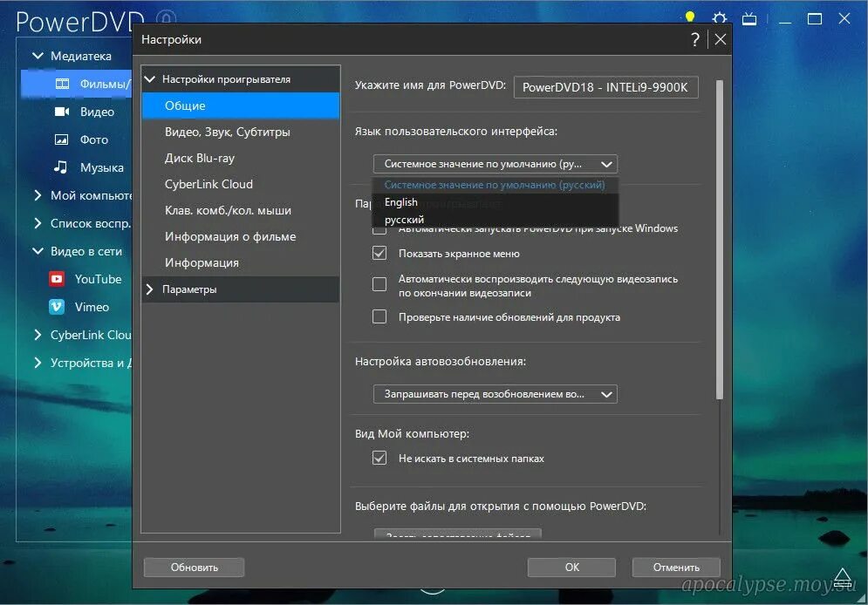
Task: Select Фото in the media library
Action: 94,139
